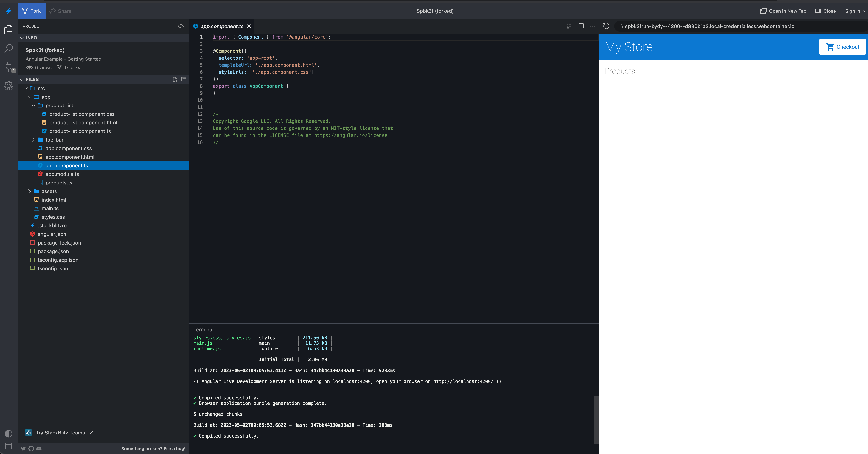Collapse the src folder
The image size is (868, 454).
[x=26, y=88]
